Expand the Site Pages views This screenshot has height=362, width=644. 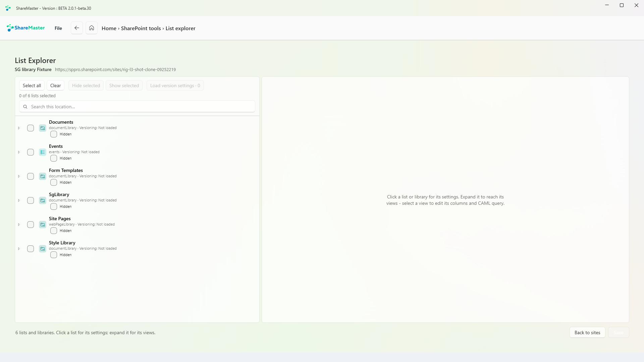19,225
